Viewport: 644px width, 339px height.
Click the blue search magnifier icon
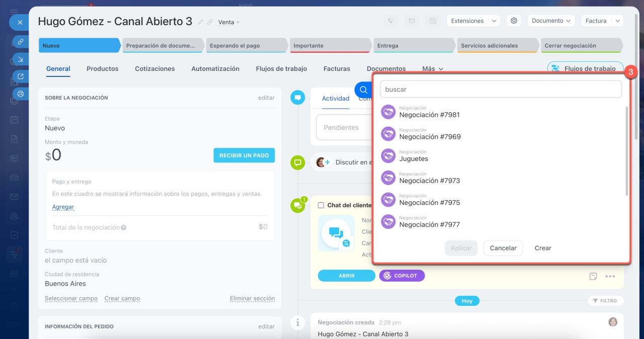[363, 90]
